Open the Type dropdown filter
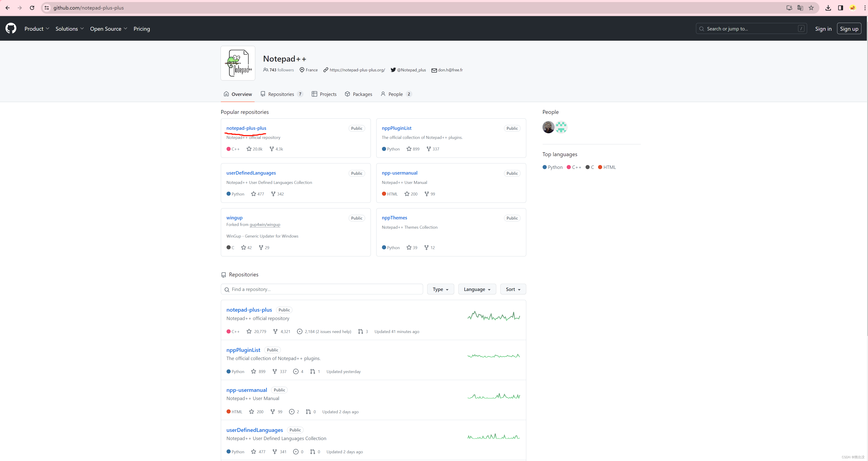 pyautogui.click(x=440, y=289)
